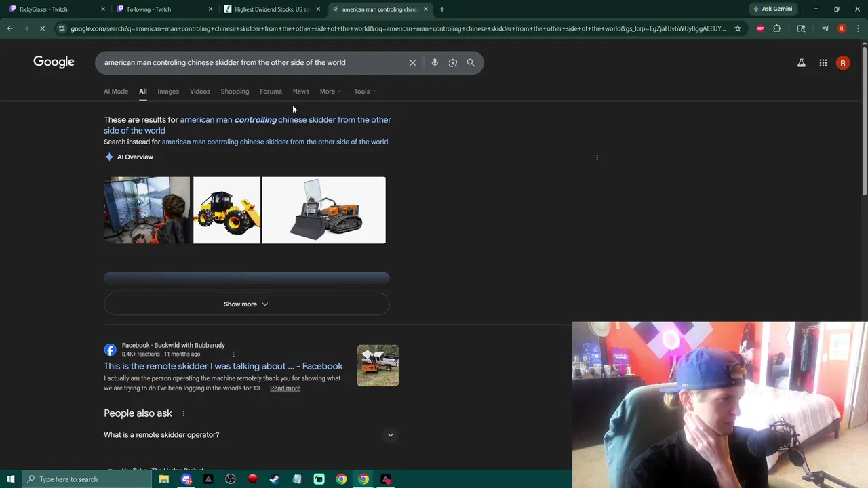This screenshot has height=488, width=868.
Task: Open OBS Studio from the taskbar
Action: (x=231, y=479)
